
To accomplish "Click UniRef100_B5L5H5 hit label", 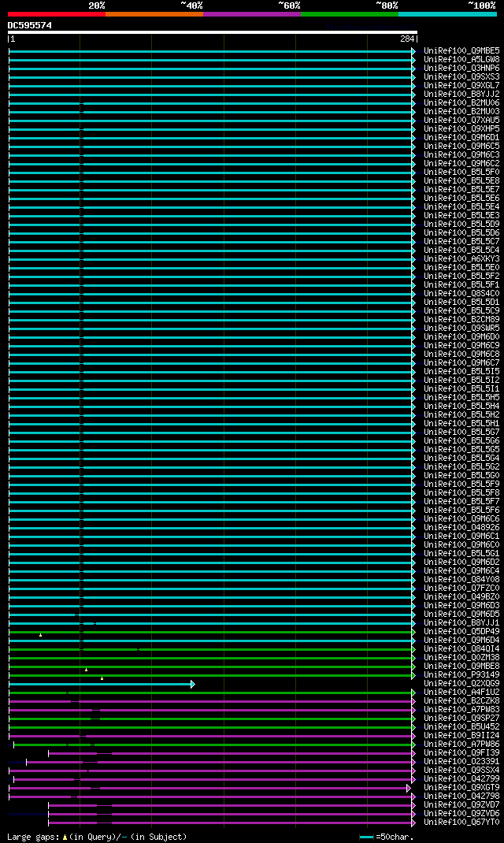I will click(x=461, y=397).
